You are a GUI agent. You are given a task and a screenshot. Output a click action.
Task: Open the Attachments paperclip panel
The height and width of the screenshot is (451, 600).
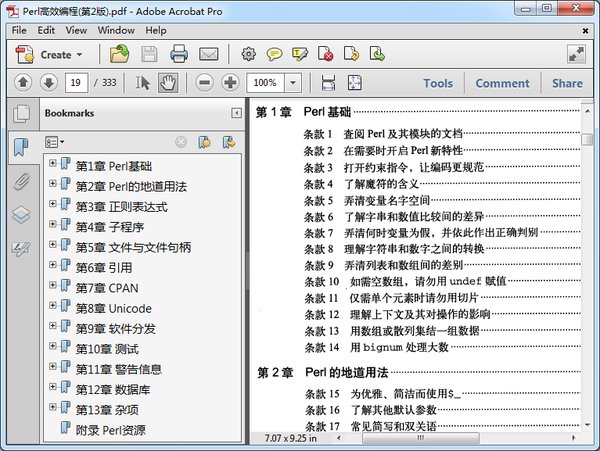coord(21,181)
